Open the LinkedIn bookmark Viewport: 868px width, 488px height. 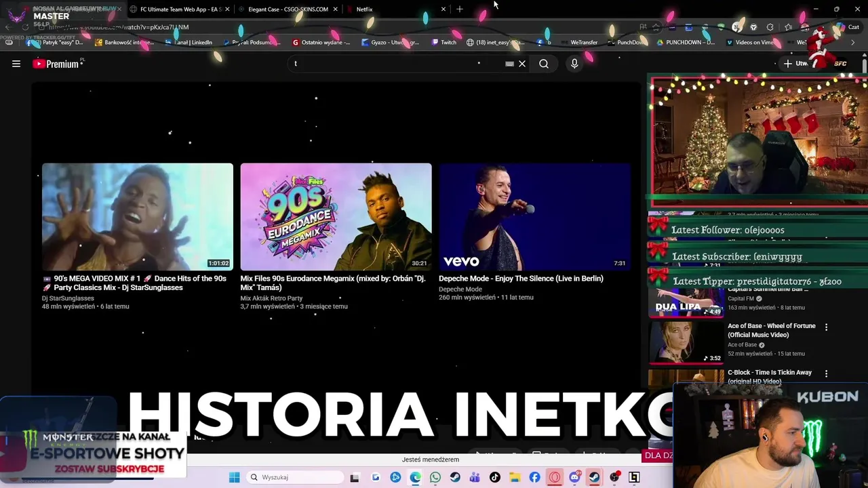pyautogui.click(x=188, y=42)
